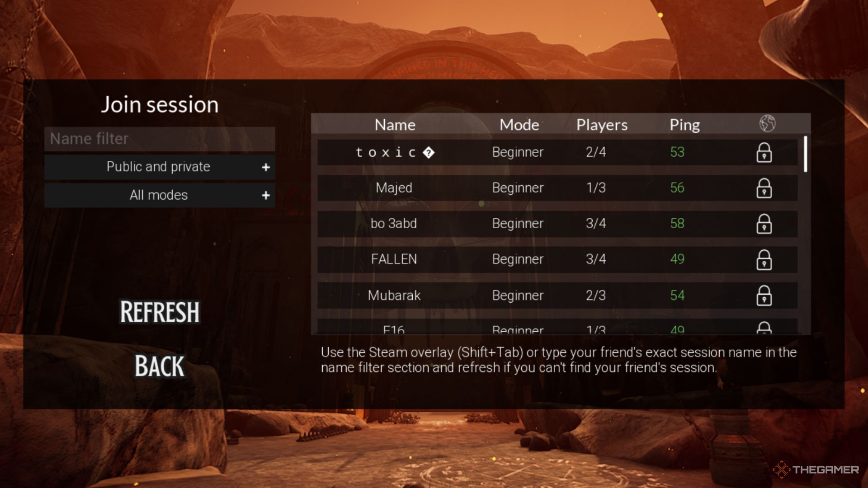
Task: Click the plus button next to All modes
Action: pyautogui.click(x=266, y=195)
